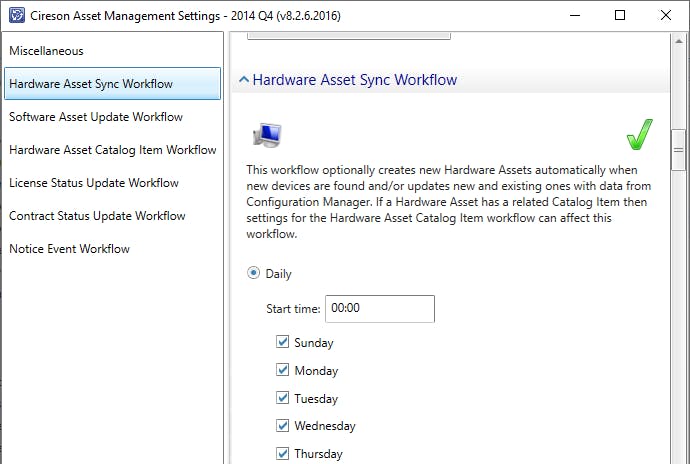The image size is (690, 464).
Task: Select Hardware Asset Sync Workflow in sidebar
Action: [x=91, y=84]
